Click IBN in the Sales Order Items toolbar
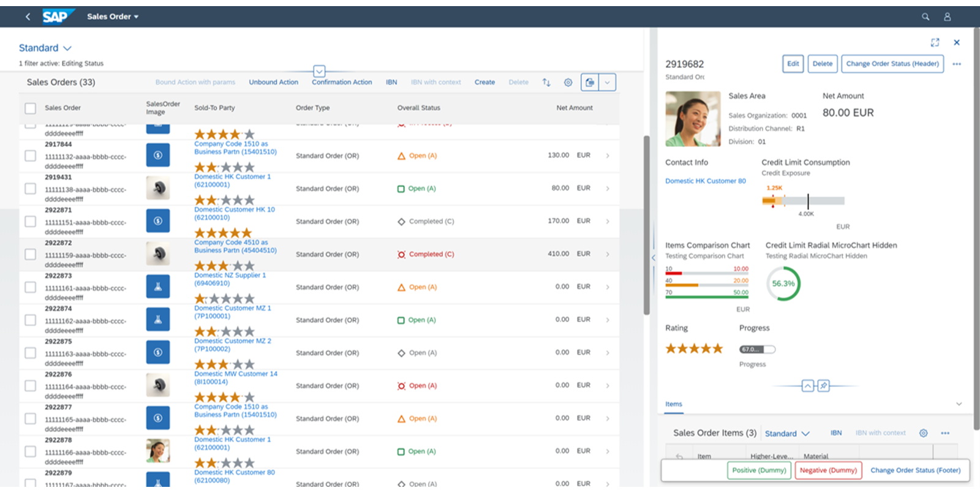Image resolution: width=980 pixels, height=493 pixels. [836, 433]
